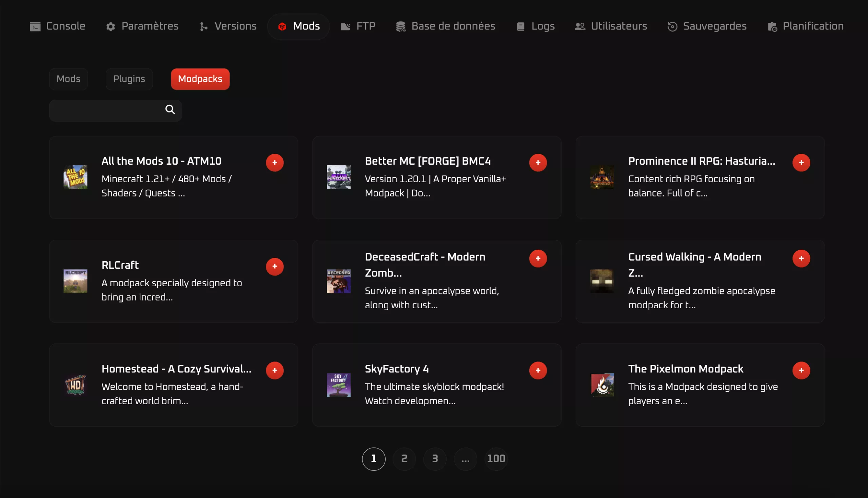Click the pagination ellipsis button

point(466,459)
